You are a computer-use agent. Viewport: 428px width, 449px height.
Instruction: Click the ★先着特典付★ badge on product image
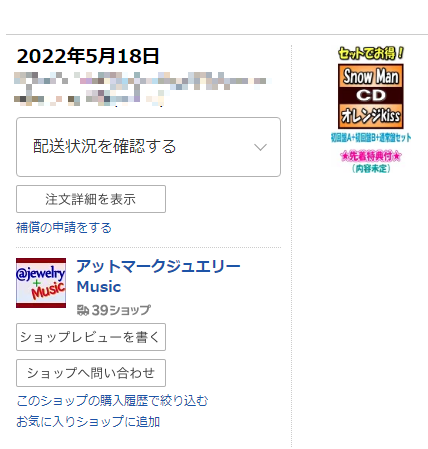click(371, 156)
